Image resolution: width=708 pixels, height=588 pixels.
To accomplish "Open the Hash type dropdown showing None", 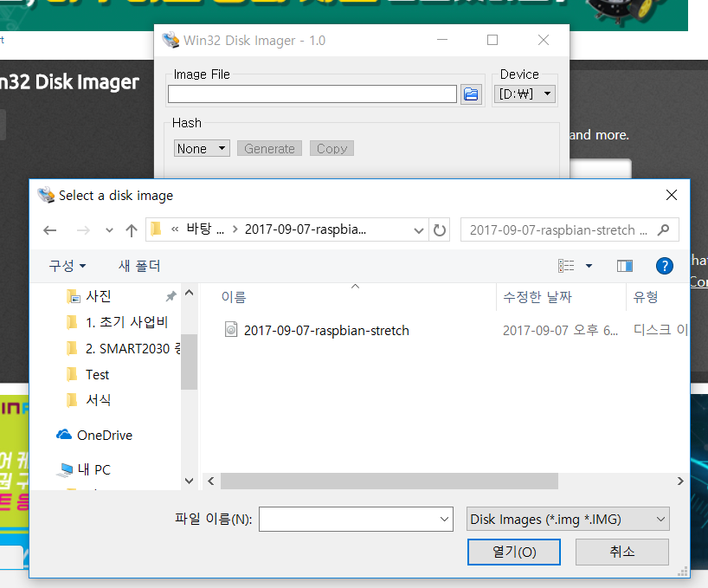I will 202,148.
